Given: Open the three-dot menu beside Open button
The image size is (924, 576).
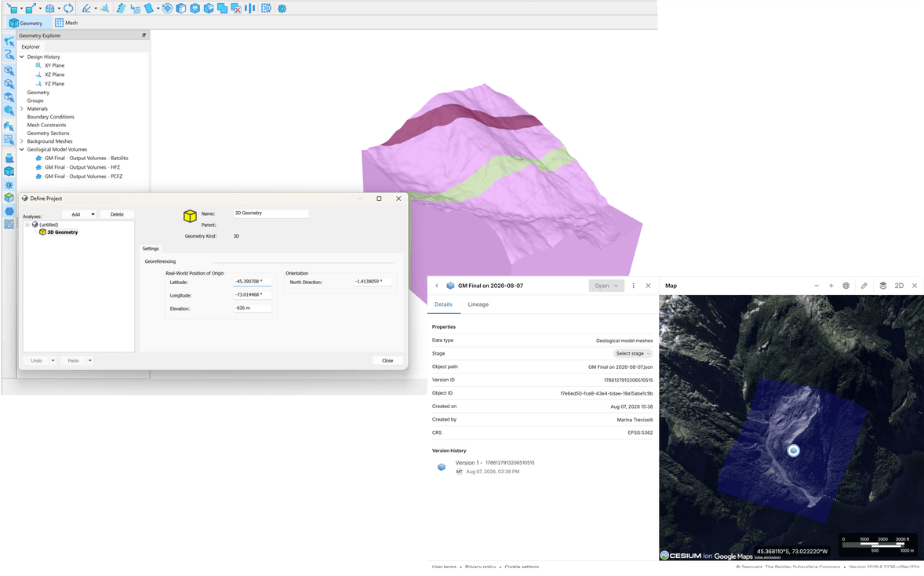Looking at the screenshot, I should [634, 286].
